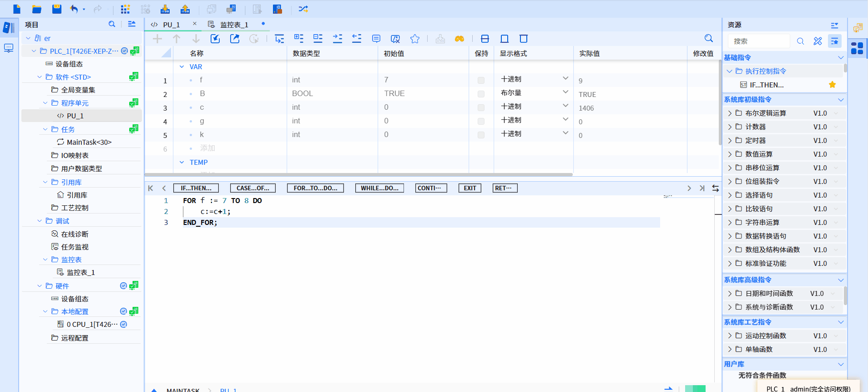The width and height of the screenshot is (868, 392).
Task: Select the PU_1 editor tab
Action: click(x=171, y=25)
